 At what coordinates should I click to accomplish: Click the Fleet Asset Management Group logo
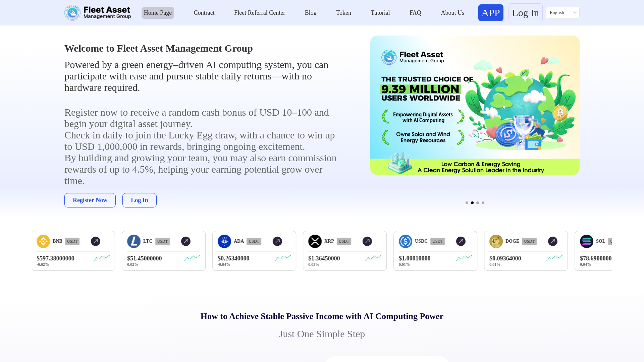click(98, 13)
